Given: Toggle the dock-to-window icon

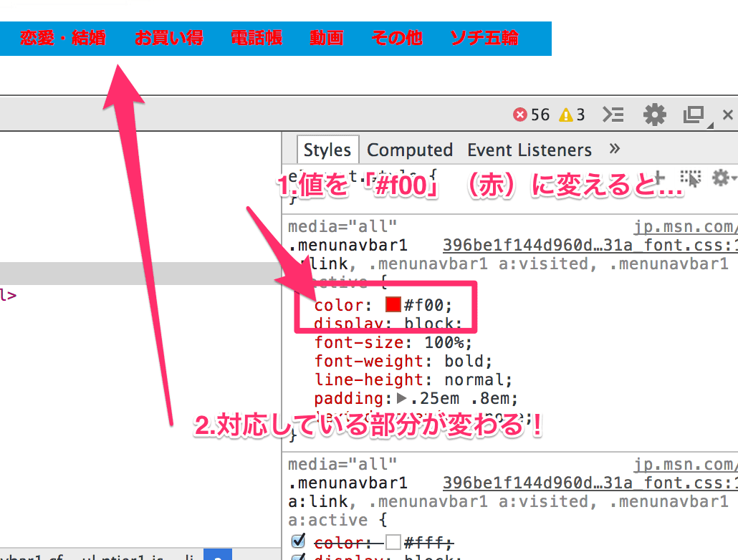Looking at the screenshot, I should (694, 115).
